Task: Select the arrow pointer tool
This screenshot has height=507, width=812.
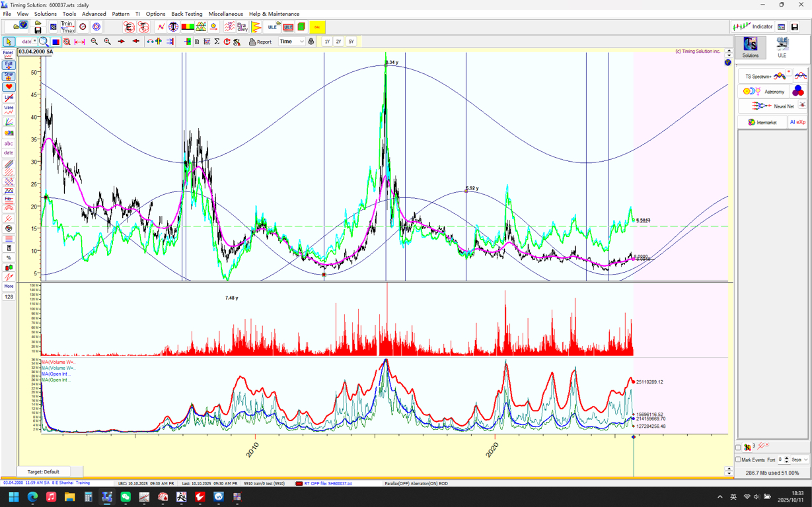Action: click(x=9, y=42)
